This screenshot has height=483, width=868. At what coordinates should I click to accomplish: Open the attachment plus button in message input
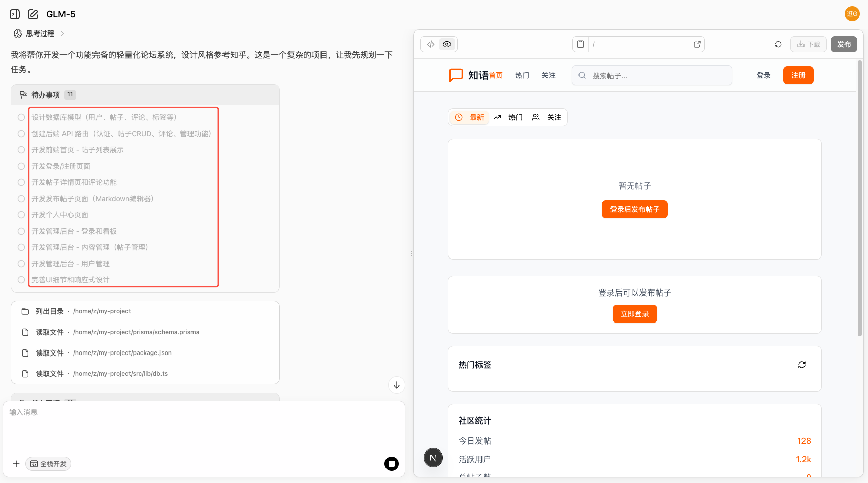[x=16, y=463]
